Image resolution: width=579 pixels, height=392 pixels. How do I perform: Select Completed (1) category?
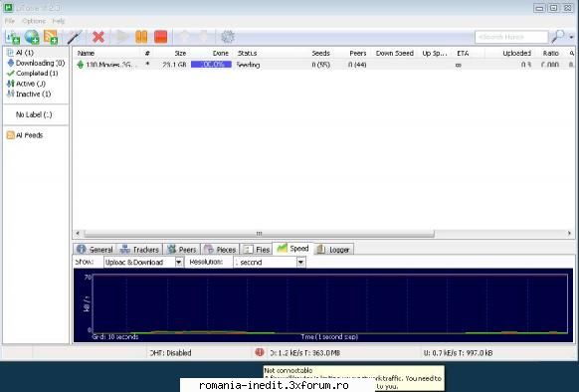tap(33, 74)
